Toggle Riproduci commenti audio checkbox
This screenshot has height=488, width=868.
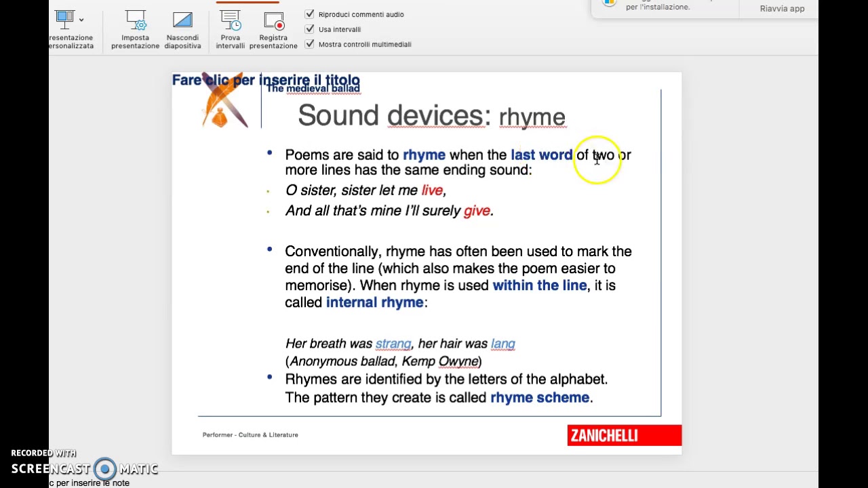(x=310, y=14)
